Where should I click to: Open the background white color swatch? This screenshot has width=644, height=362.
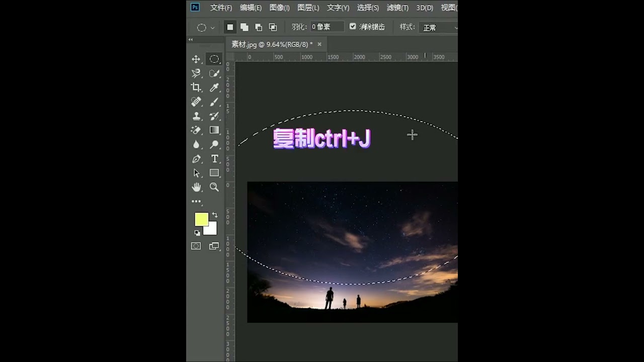tap(212, 231)
